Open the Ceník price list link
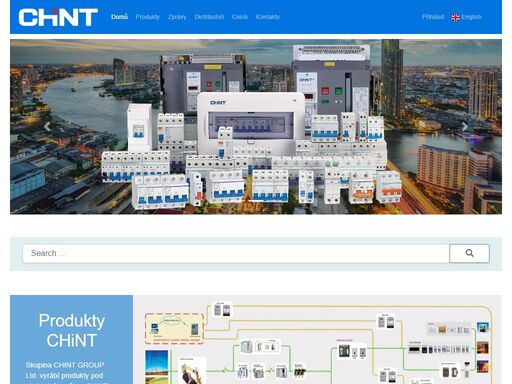This screenshot has width=512, height=384. pyautogui.click(x=240, y=17)
